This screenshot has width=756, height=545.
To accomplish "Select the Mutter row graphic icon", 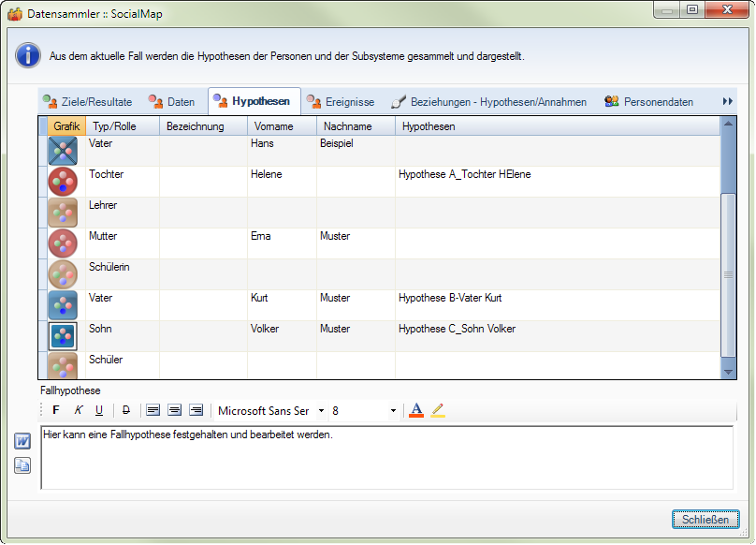I will pos(63,243).
